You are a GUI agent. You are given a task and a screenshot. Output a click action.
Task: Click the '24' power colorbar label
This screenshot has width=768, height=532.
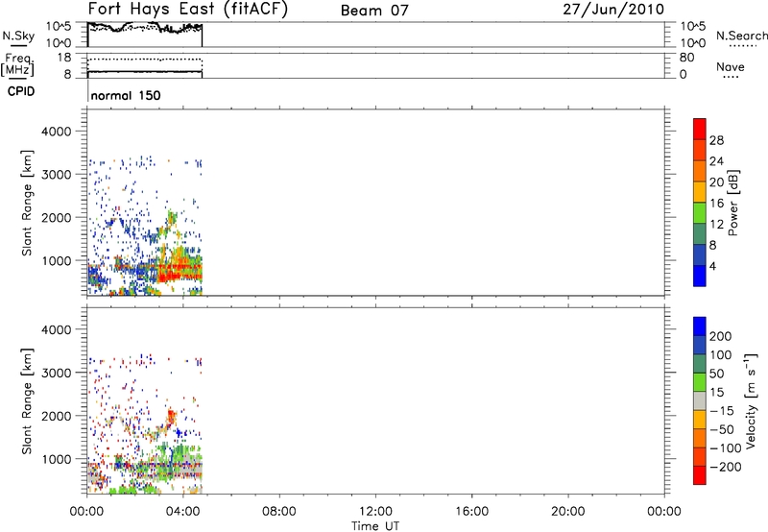tap(716, 161)
